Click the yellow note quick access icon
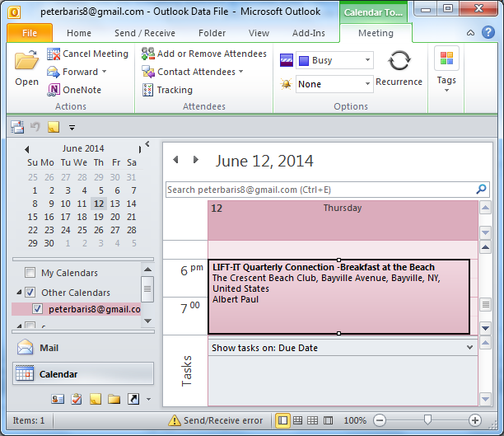The width and height of the screenshot is (504, 436). pos(54,127)
